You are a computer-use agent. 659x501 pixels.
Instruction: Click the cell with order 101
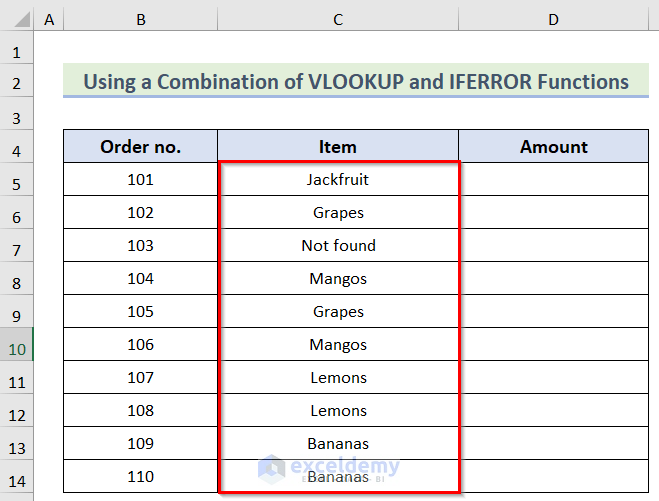coord(141,180)
